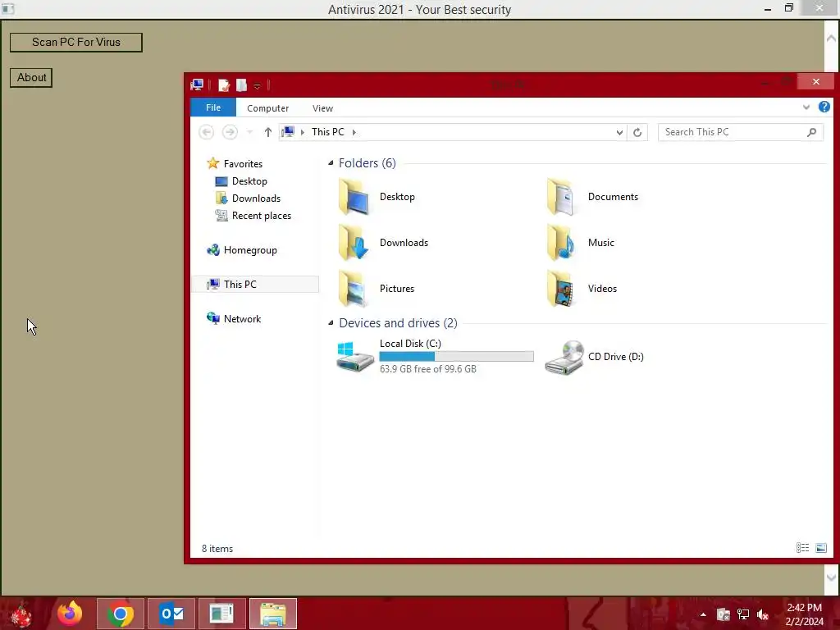Switch to the View ribbon tab

click(x=322, y=108)
